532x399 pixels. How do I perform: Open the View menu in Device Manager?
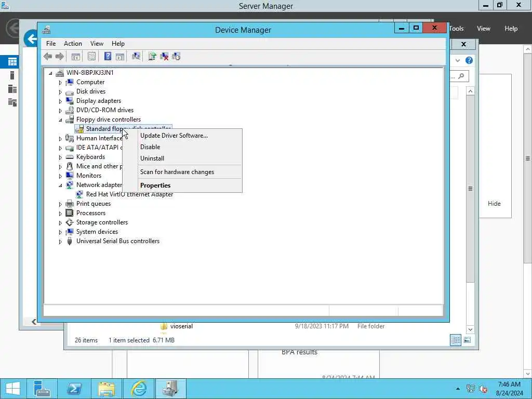click(x=97, y=44)
